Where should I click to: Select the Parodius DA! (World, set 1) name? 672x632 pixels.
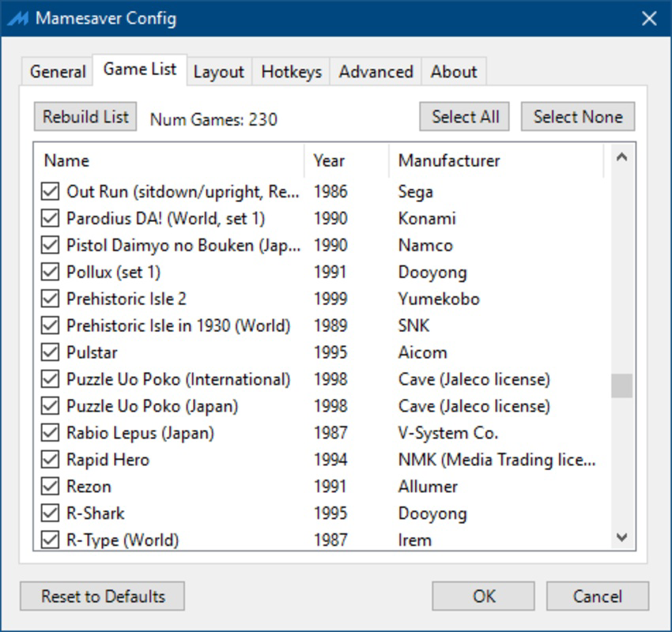click(166, 218)
